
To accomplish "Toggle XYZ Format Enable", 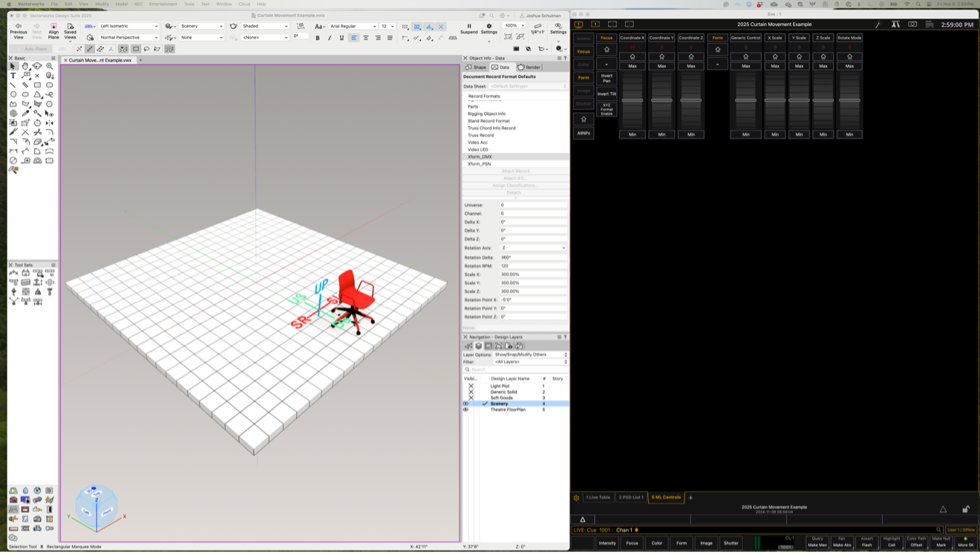I will 607,109.
